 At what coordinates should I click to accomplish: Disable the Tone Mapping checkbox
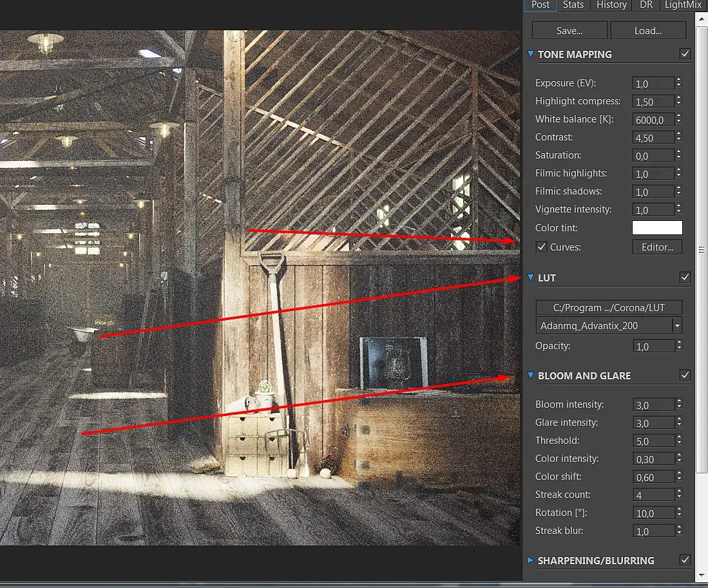[685, 53]
